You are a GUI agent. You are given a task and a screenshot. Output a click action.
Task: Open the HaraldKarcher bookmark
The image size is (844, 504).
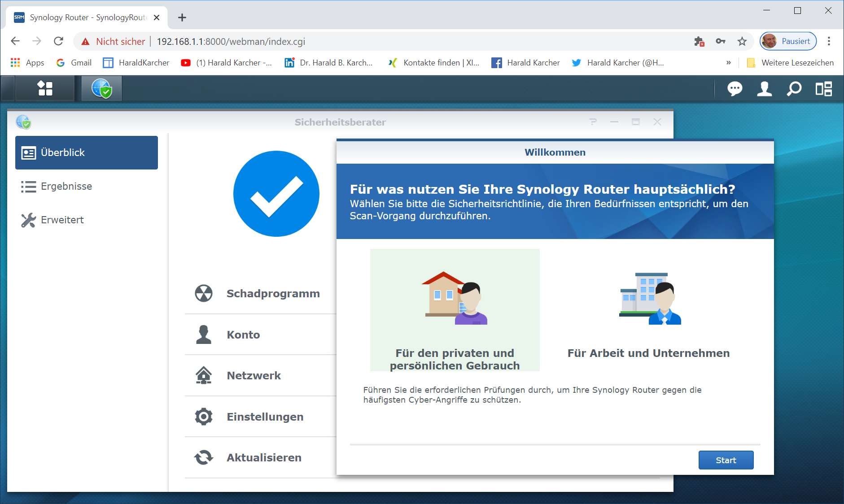(136, 63)
